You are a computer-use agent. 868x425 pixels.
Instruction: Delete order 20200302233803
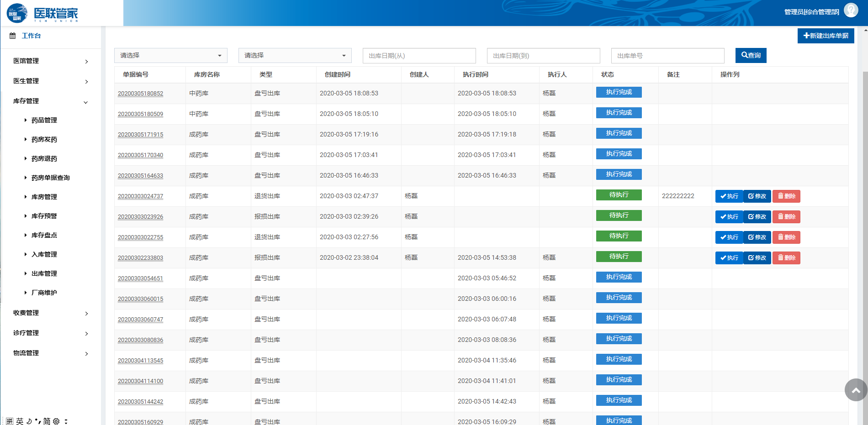click(786, 258)
